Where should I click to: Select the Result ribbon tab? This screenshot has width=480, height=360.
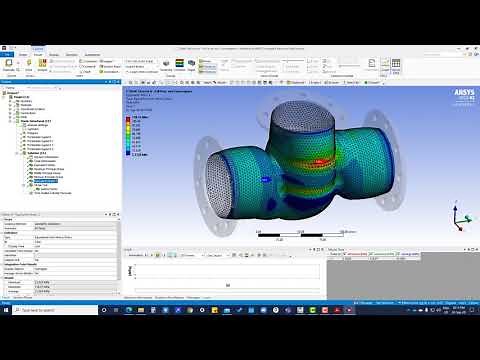[38, 55]
